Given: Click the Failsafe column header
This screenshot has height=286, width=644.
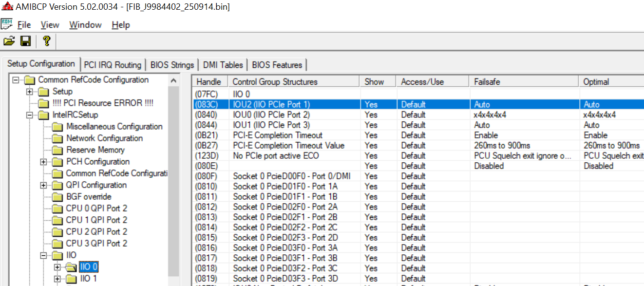Looking at the screenshot, I should (524, 82).
